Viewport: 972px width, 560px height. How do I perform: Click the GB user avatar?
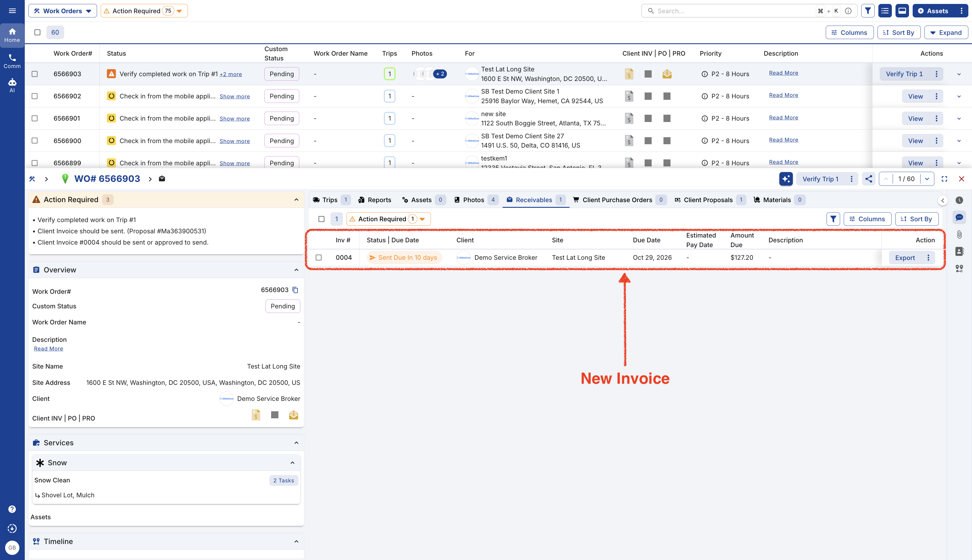click(x=12, y=548)
